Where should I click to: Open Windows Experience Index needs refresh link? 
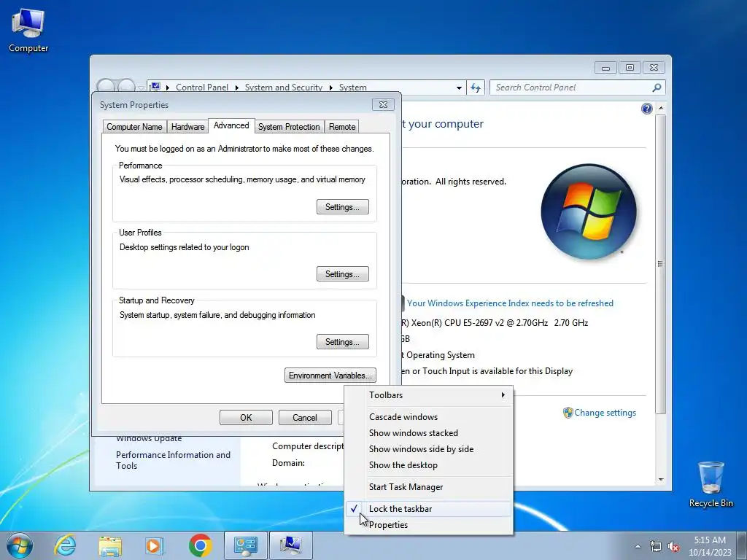point(510,303)
